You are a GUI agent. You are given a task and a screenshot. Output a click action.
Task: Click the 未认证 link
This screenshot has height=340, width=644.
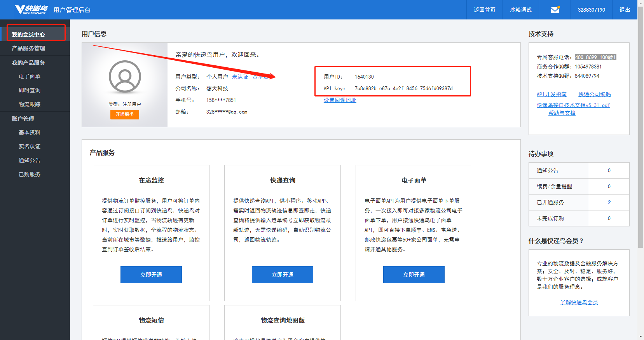tap(240, 77)
